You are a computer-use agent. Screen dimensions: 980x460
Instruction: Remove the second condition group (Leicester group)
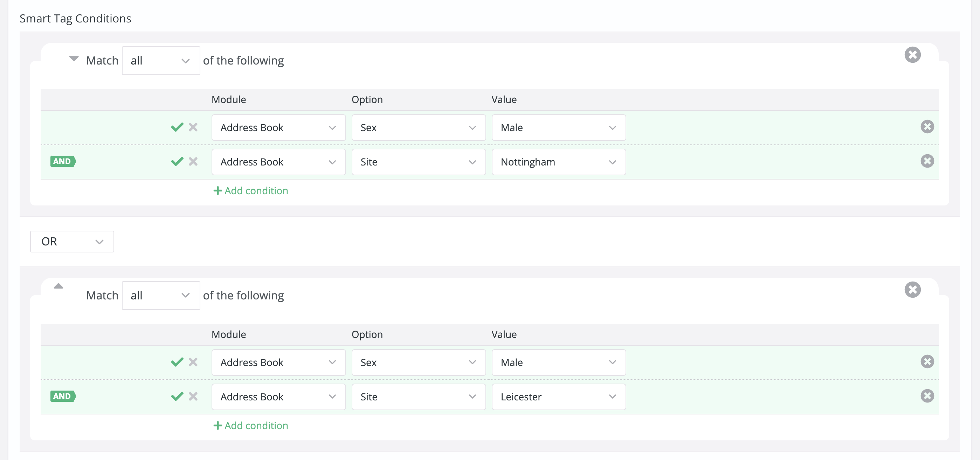[912, 290]
